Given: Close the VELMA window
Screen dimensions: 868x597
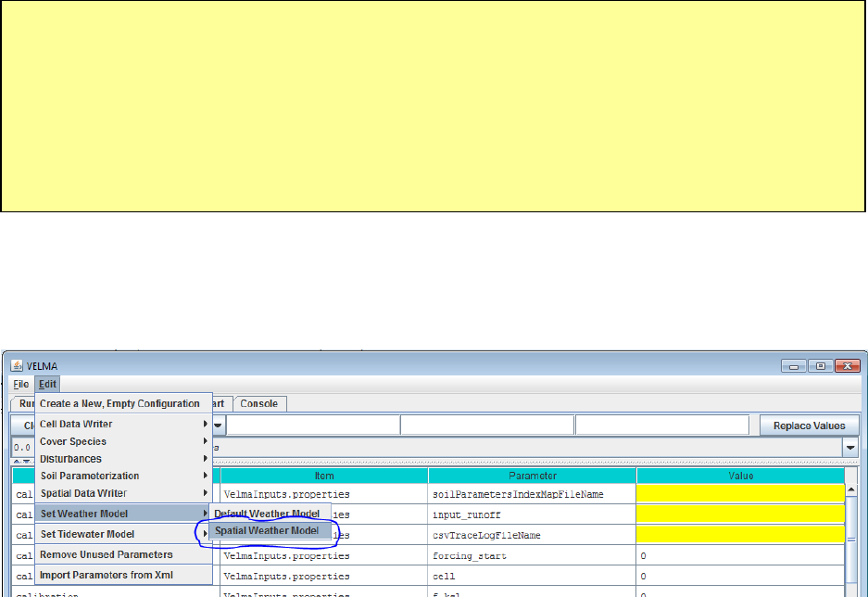Looking at the screenshot, I should pos(848,366).
